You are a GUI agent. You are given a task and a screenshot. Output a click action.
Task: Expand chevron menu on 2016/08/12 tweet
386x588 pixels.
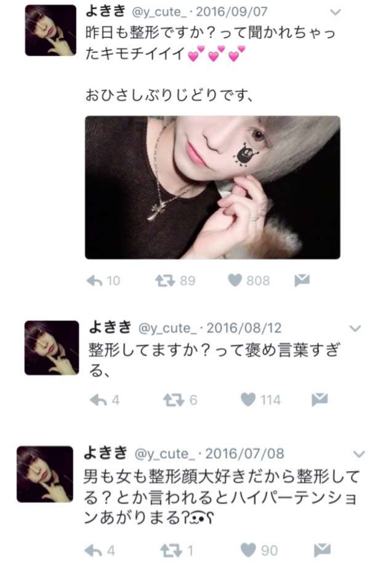pos(355,329)
